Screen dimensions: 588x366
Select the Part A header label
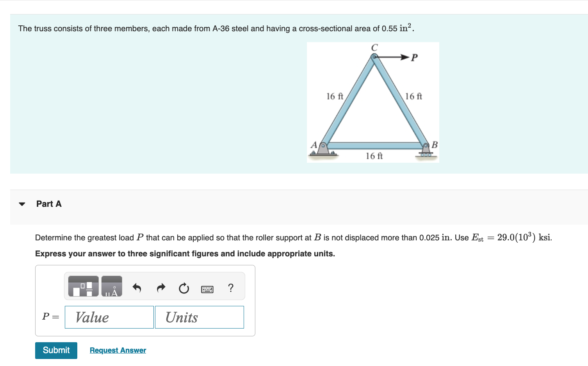pos(49,204)
